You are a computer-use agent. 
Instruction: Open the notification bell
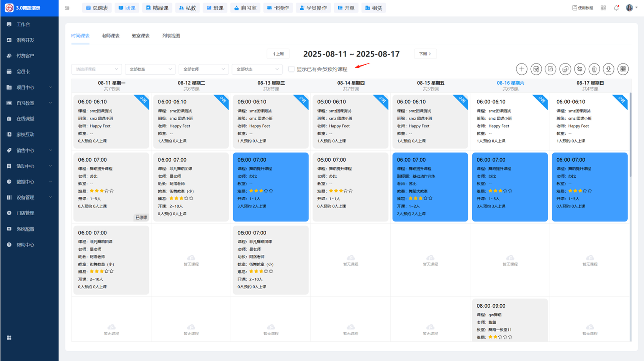coord(616,8)
